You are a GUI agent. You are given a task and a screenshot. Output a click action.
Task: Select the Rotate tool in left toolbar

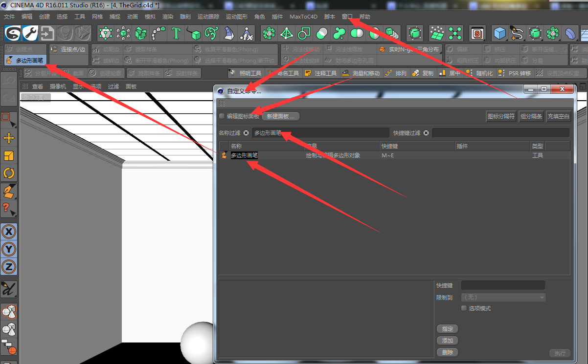click(x=9, y=173)
